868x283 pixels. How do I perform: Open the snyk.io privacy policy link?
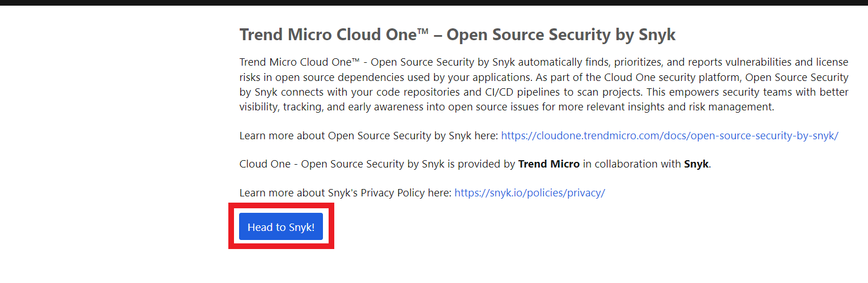530,193
